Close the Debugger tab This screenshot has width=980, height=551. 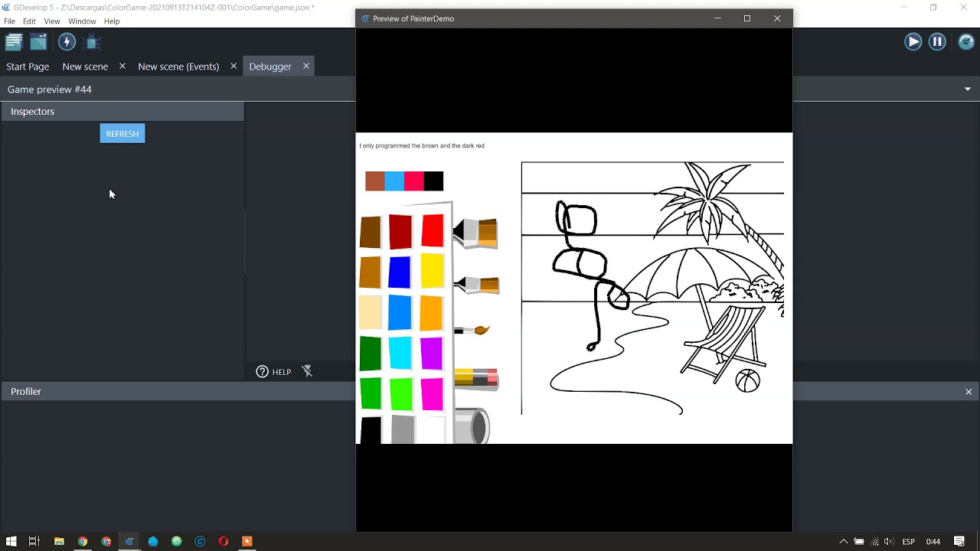(x=306, y=67)
